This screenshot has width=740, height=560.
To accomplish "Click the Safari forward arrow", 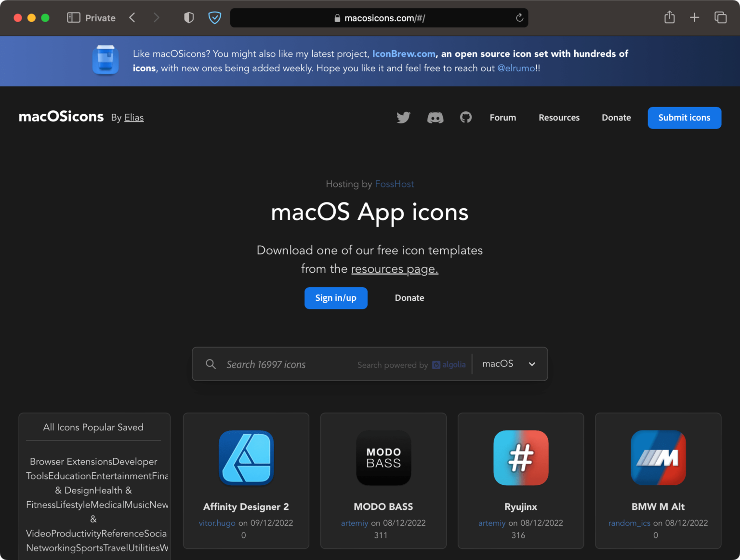I will coord(156,18).
